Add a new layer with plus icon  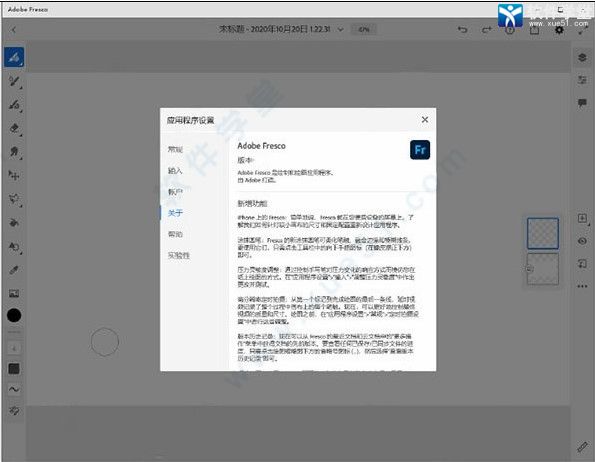pyautogui.click(x=582, y=218)
